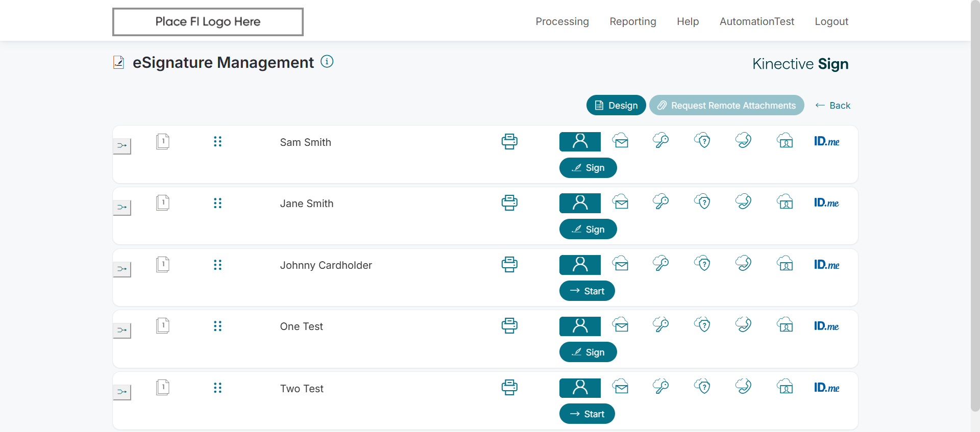Viewport: 980px width, 432px height.
Task: Click the print icon for Sam Smith
Action: click(509, 141)
